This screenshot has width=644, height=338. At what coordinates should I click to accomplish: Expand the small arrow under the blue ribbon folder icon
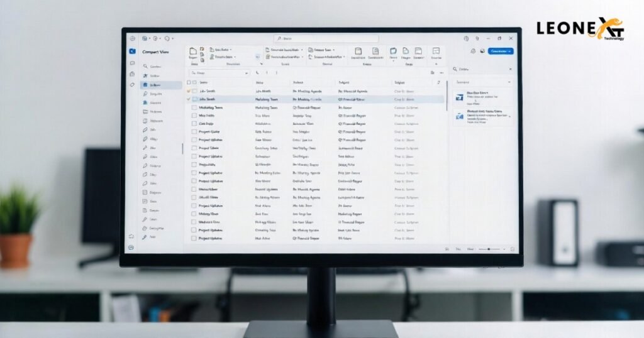394,62
